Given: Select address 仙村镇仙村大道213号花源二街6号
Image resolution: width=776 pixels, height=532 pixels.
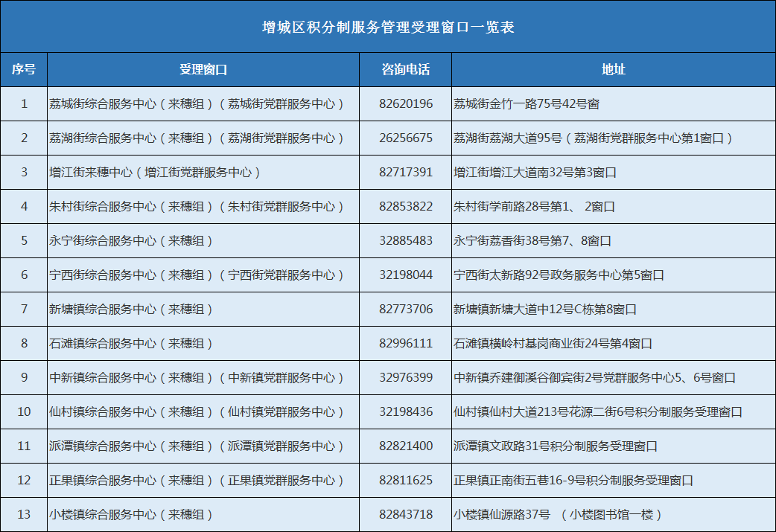Looking at the screenshot, I should click(547, 412).
